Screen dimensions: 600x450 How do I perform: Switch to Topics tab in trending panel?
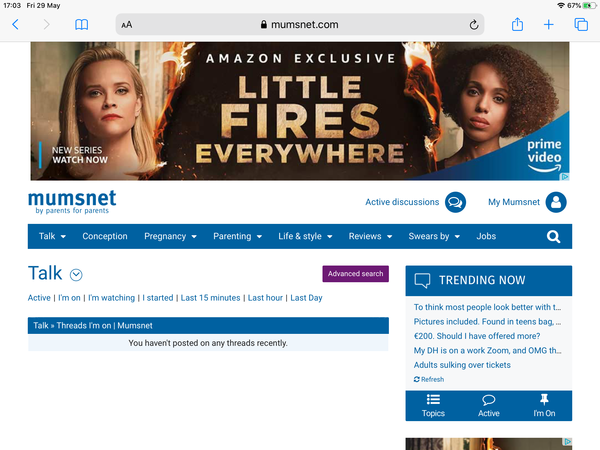433,405
